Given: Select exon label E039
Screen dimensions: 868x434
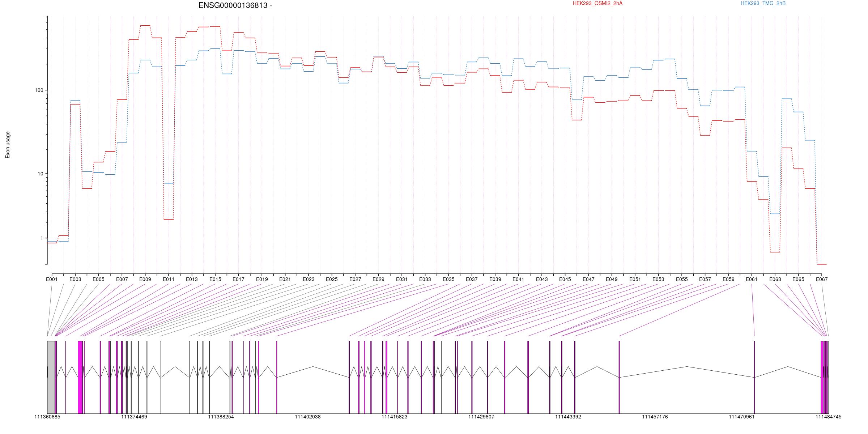Looking at the screenshot, I should coord(495,279).
